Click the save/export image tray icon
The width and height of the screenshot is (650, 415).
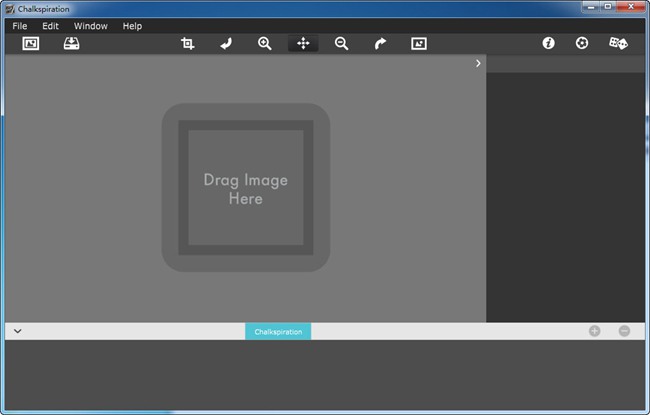(71, 43)
